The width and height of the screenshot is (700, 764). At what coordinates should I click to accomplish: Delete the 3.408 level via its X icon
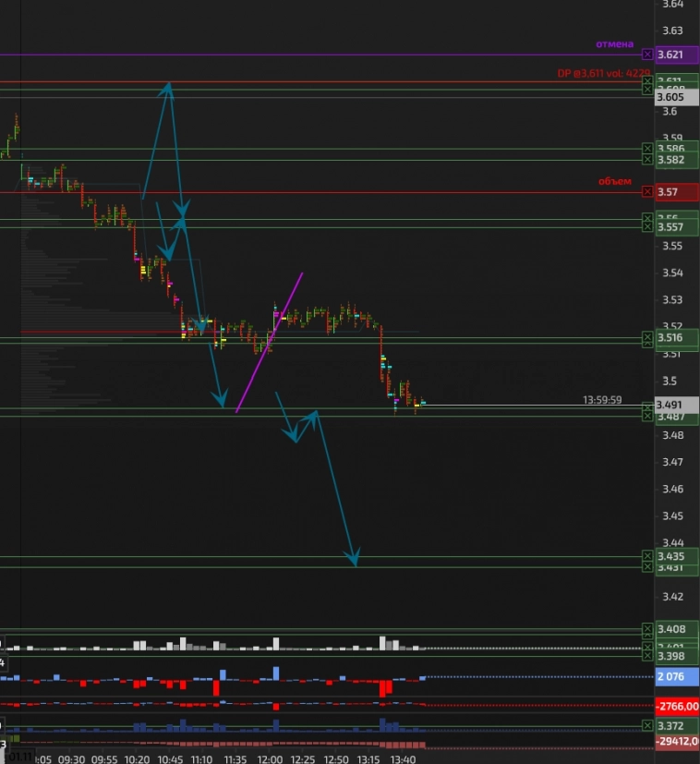(647, 629)
